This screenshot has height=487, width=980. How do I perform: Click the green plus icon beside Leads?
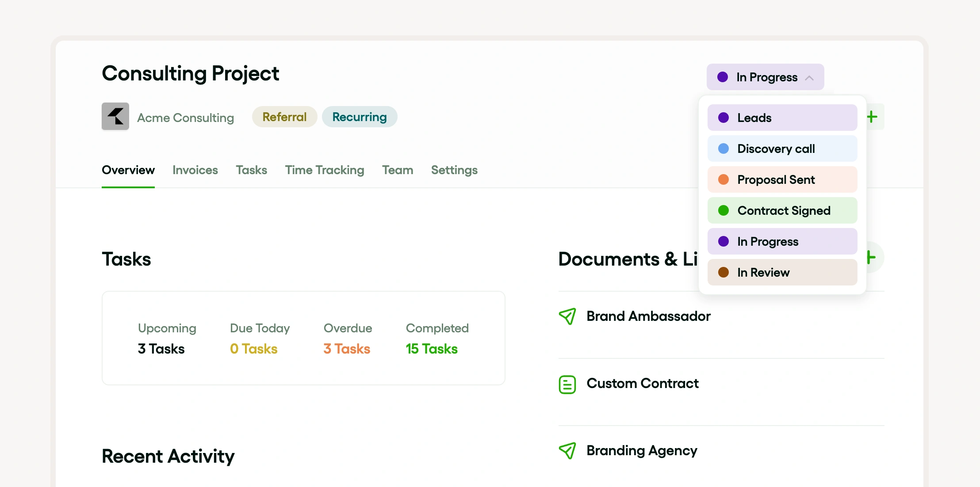872,117
